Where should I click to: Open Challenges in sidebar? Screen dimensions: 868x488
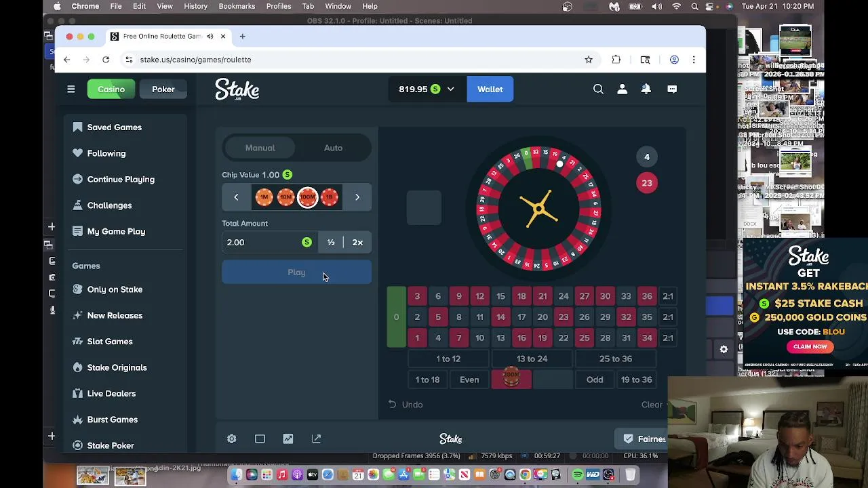pos(109,205)
